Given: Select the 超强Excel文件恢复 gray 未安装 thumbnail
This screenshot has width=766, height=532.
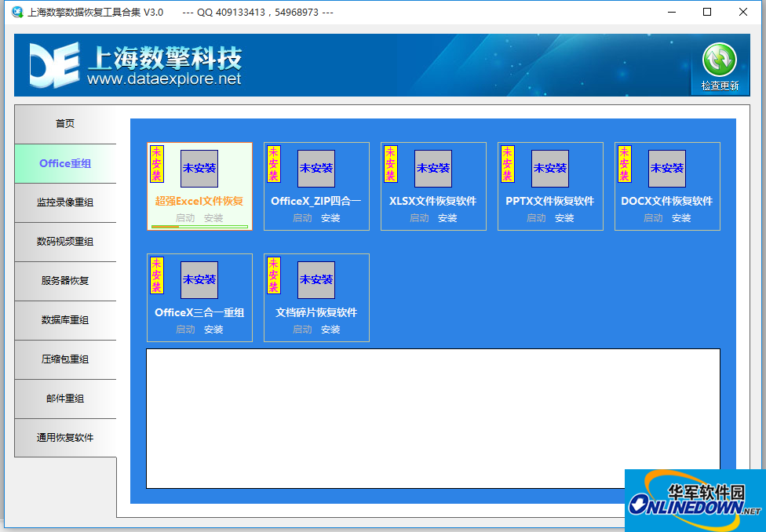Looking at the screenshot, I should (199, 169).
